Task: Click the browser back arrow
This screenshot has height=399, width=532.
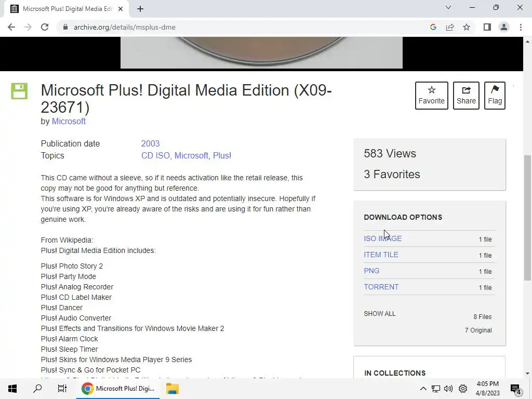Action: coord(11,27)
